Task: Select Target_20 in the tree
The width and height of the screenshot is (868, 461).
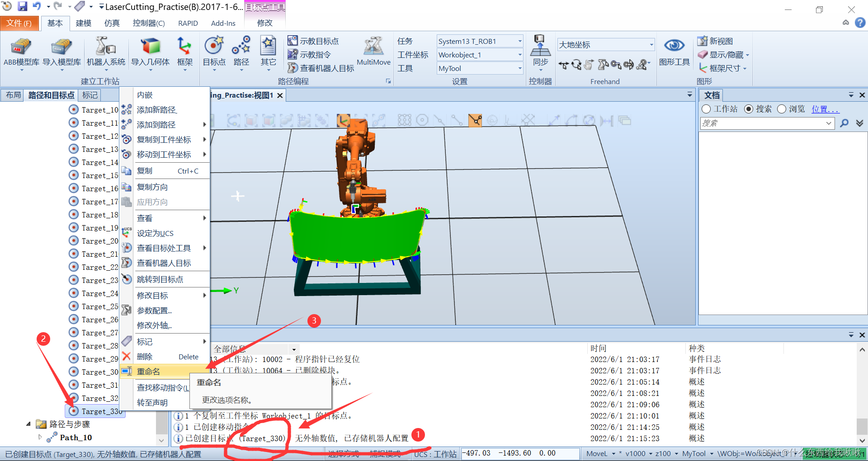Action: tap(94, 241)
